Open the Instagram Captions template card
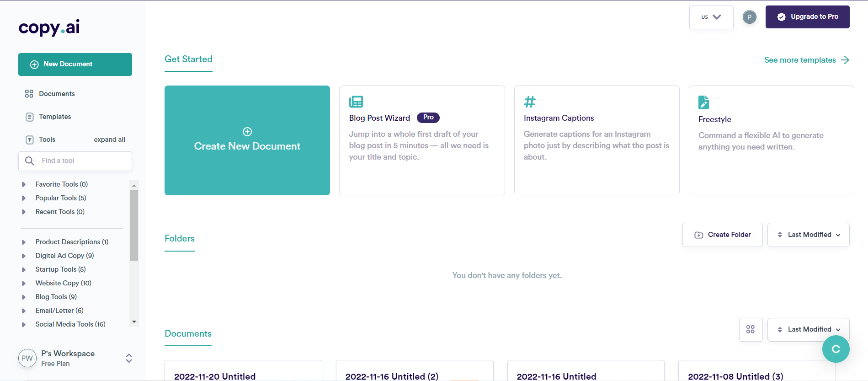Screen dimensions: 868x381 point(596,140)
